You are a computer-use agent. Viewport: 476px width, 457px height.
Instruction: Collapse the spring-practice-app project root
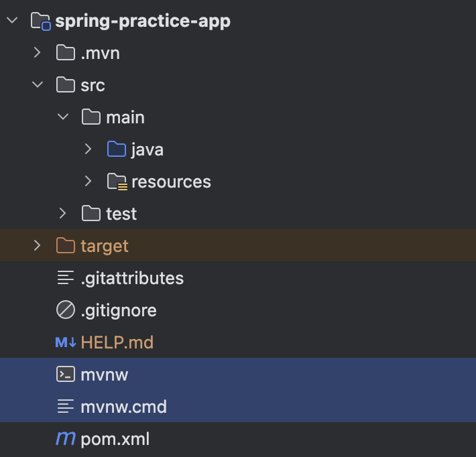click(12, 21)
